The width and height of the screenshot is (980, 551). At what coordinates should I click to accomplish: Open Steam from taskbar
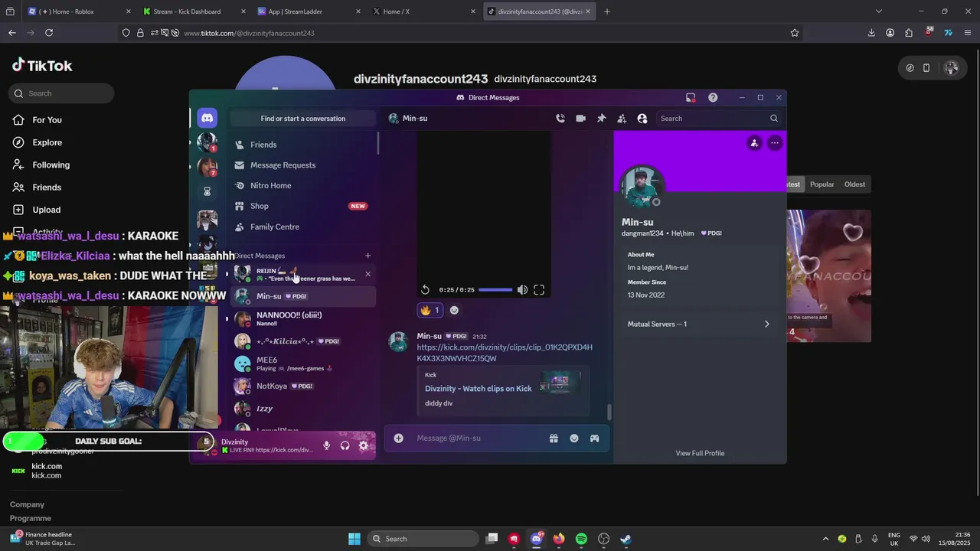coord(626,539)
